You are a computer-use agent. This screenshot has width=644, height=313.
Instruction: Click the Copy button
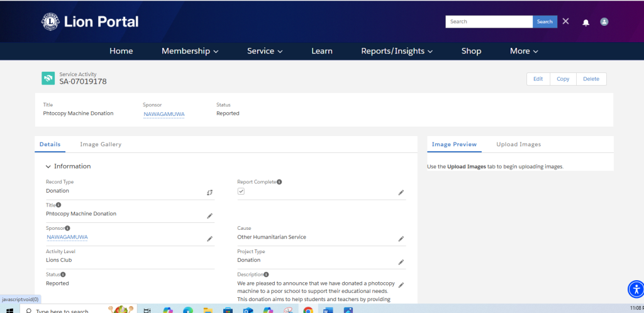(563, 79)
